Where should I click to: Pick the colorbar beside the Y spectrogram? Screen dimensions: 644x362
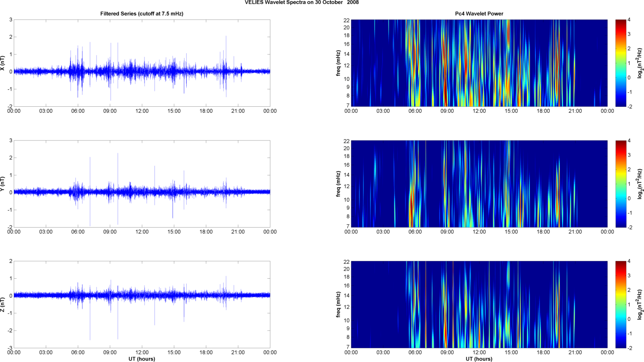[621, 184]
